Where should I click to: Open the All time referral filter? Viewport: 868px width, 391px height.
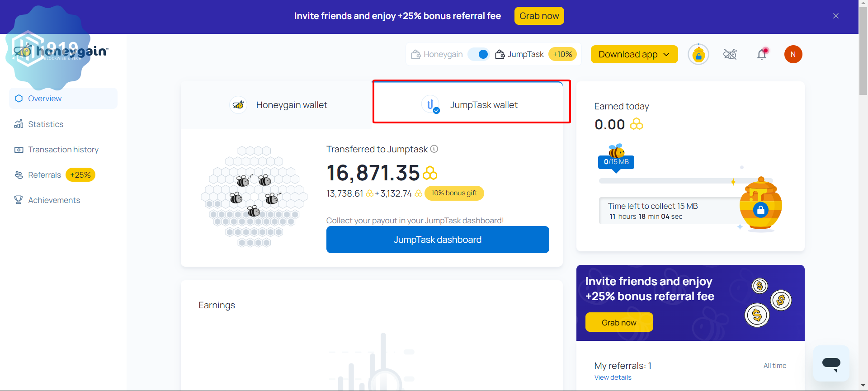(775, 366)
